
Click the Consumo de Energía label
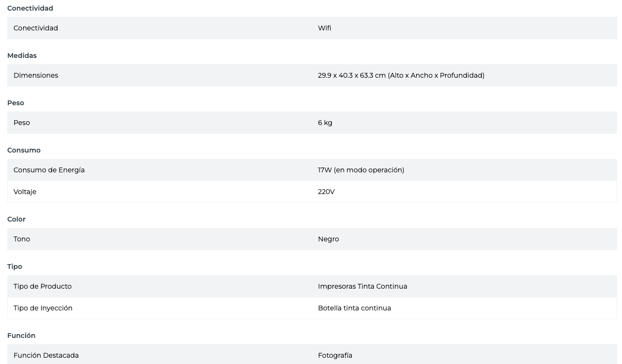49,170
